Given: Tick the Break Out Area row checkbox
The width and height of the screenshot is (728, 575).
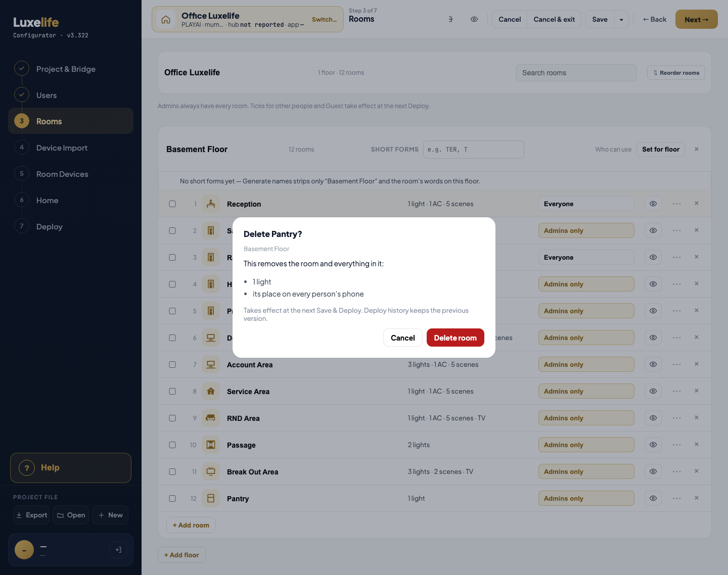Looking at the screenshot, I should pos(172,471).
